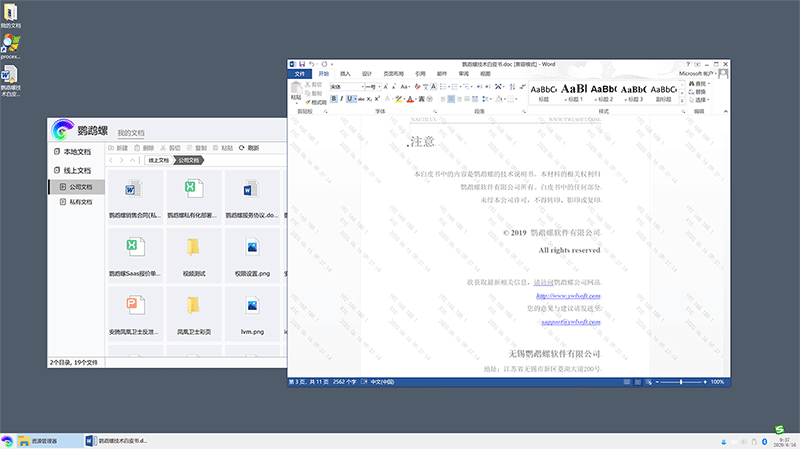Click the center align paragraph button
Image resolution: width=800 pixels, height=449 pixels.
click(x=451, y=99)
